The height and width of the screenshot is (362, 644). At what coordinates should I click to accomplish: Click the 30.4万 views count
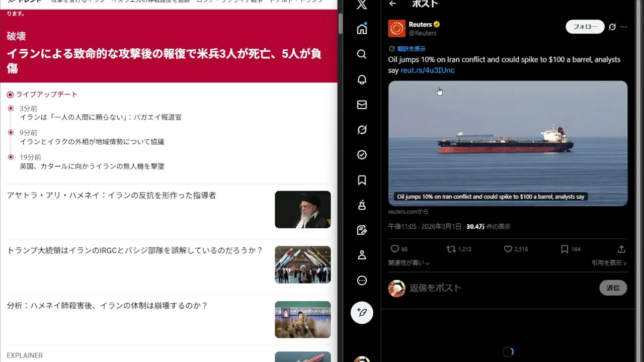[x=488, y=227]
